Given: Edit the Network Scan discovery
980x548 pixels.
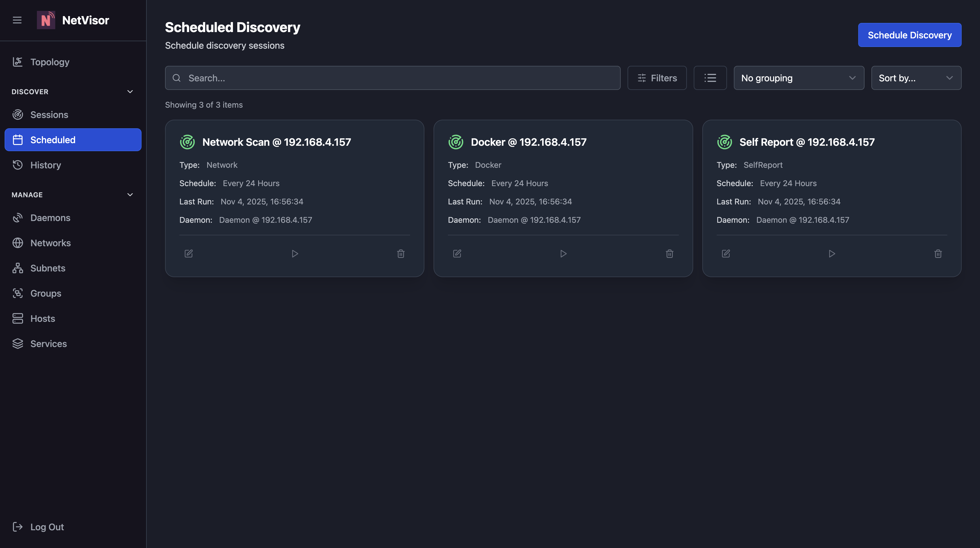Looking at the screenshot, I should [x=189, y=253].
